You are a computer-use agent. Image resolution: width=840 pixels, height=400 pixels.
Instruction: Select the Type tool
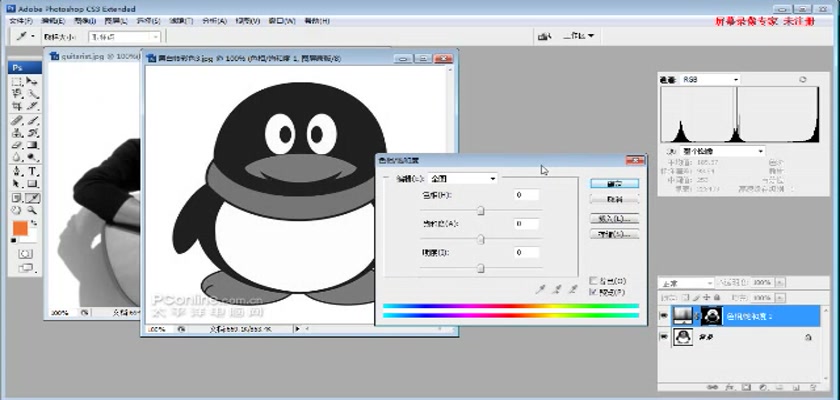tap(32, 171)
